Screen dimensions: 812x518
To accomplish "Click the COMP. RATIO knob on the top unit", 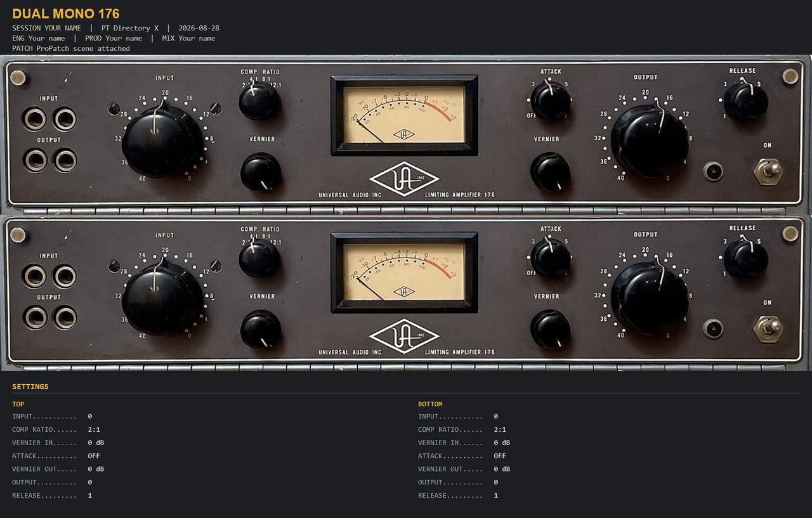I will [259, 101].
